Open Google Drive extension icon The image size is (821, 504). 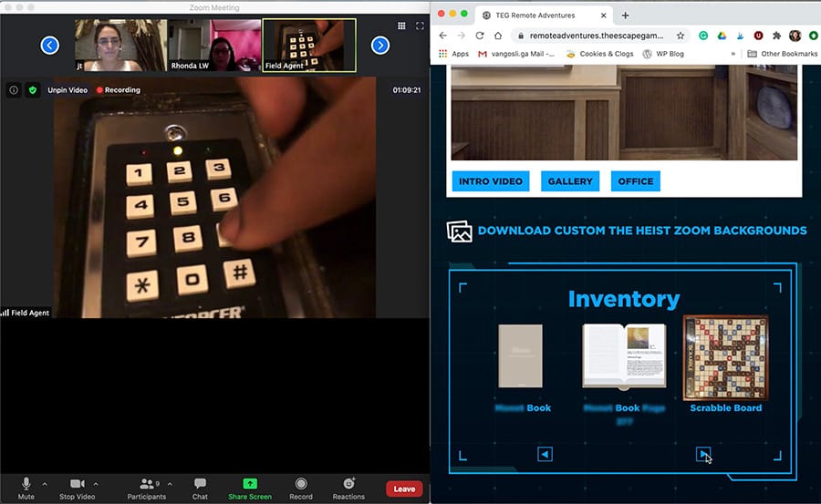[x=722, y=36]
